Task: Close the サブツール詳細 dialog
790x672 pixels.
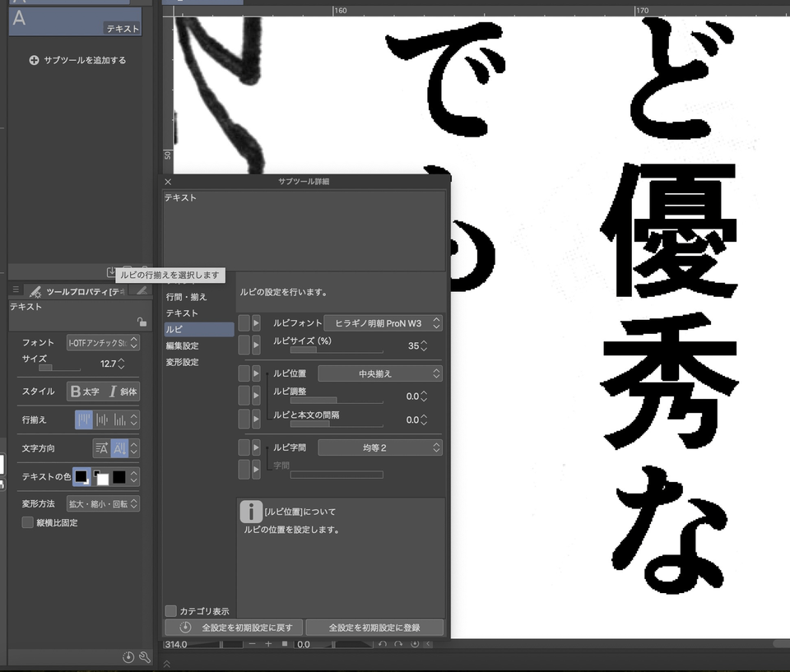Action: pos(168,182)
